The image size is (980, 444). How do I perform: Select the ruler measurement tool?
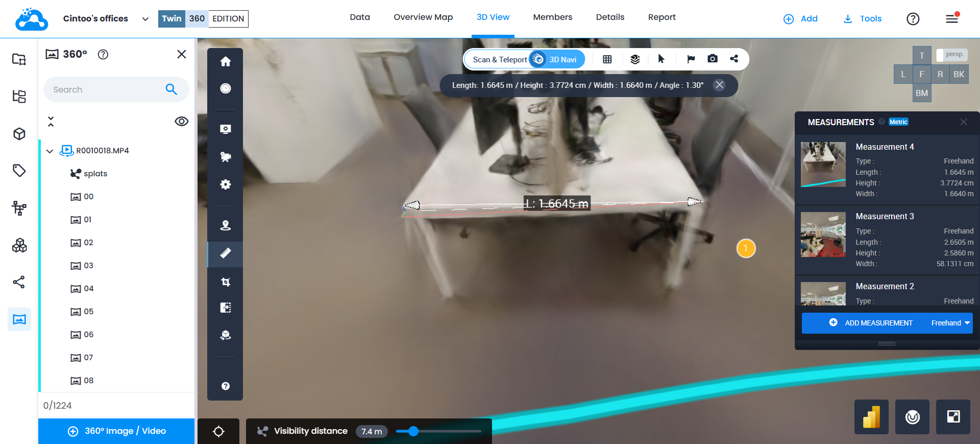pyautogui.click(x=225, y=253)
